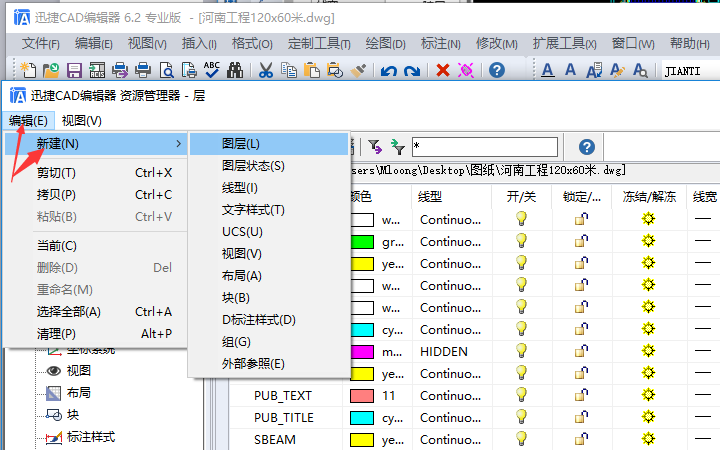Toggle the light bulb for PUB_TITLE layer
Screen dimensions: 720x450
click(521, 417)
